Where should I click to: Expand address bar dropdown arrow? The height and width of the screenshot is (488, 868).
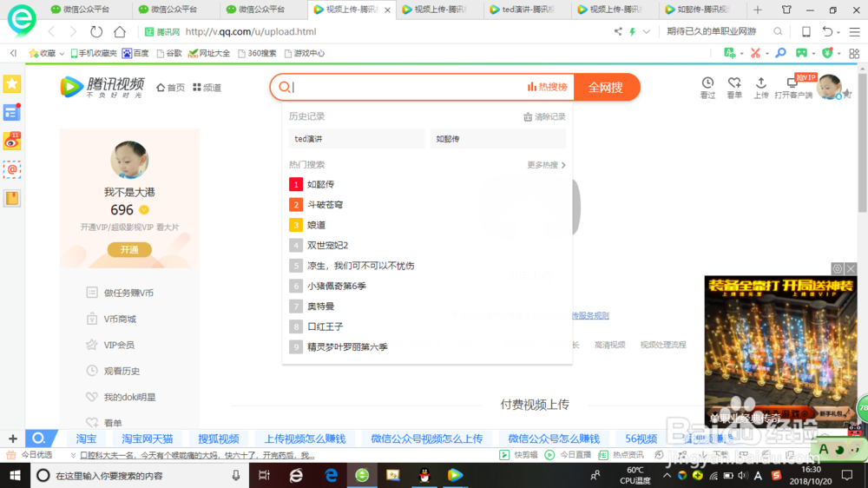click(646, 31)
